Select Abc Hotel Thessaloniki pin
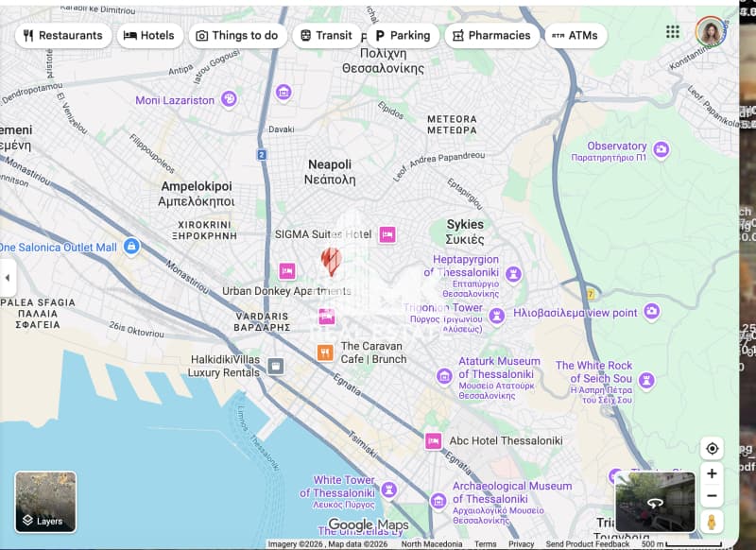 [433, 441]
